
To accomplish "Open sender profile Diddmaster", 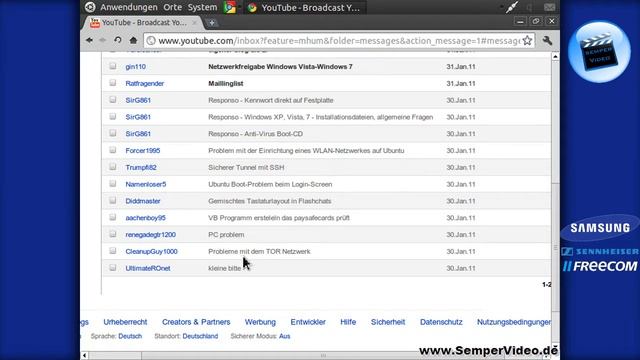I will coord(143,201).
